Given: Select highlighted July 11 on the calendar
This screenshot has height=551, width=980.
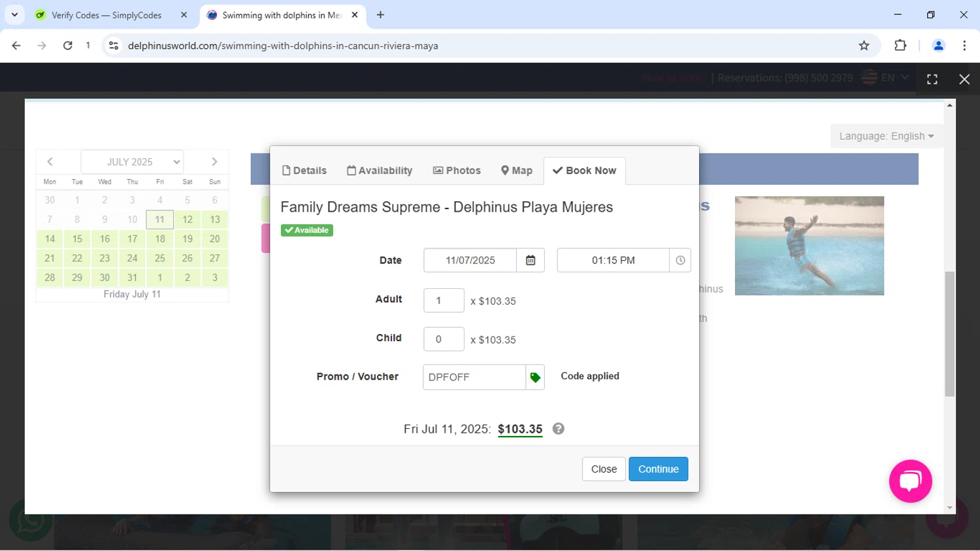Looking at the screenshot, I should [x=160, y=220].
